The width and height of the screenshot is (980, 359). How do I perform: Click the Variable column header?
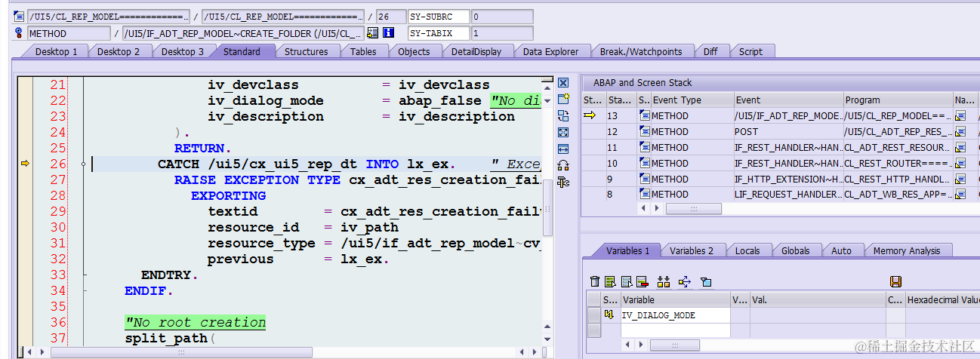point(675,299)
